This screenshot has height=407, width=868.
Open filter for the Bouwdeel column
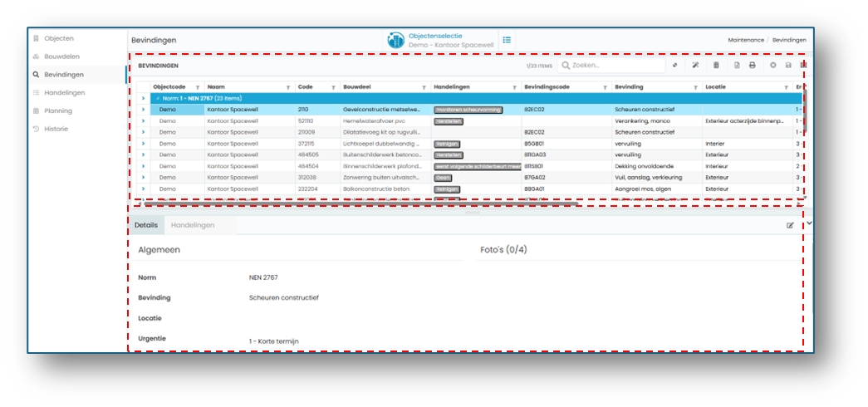point(423,87)
